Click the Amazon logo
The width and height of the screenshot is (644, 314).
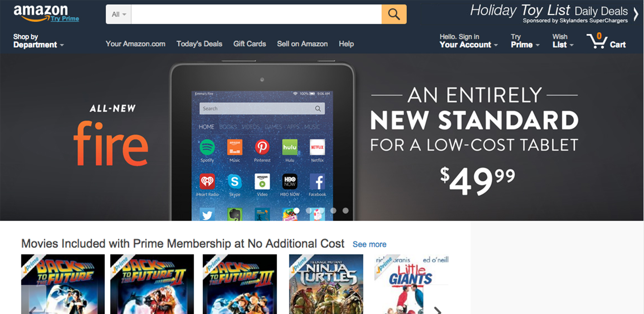40,13
